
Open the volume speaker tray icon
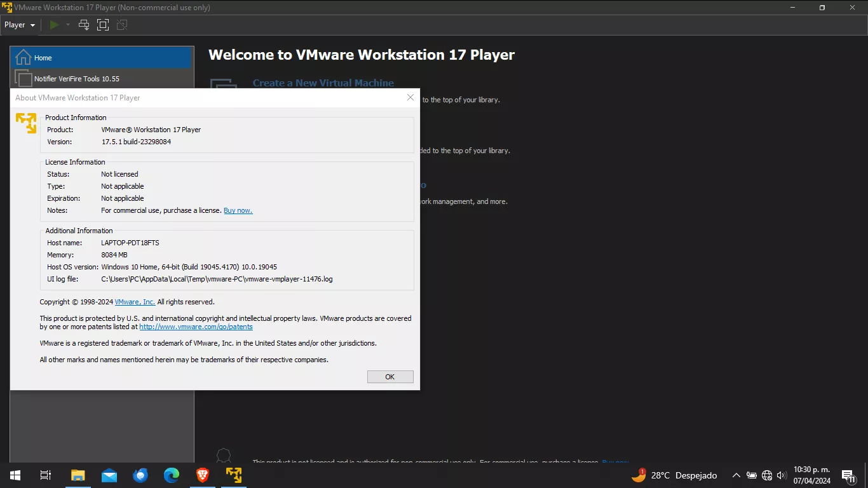click(782, 475)
